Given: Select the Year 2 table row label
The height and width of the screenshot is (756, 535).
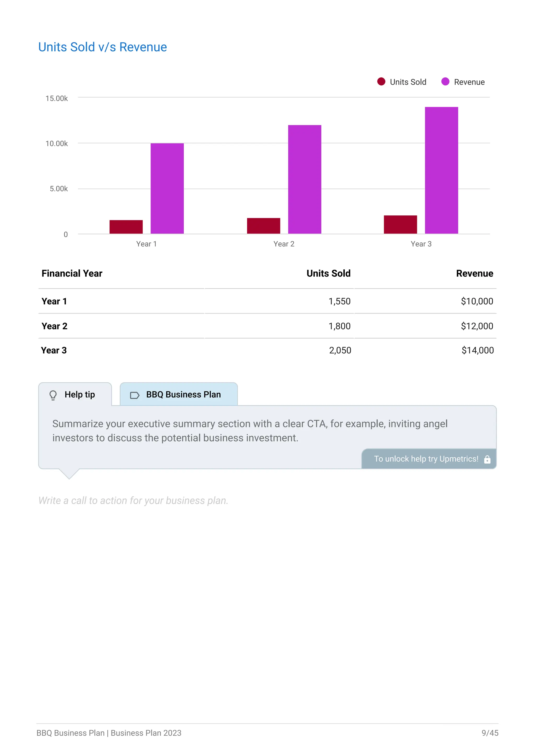Looking at the screenshot, I should [x=54, y=326].
